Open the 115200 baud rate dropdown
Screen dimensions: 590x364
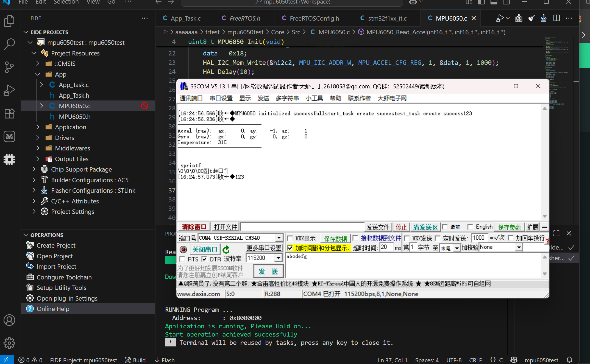click(x=279, y=258)
